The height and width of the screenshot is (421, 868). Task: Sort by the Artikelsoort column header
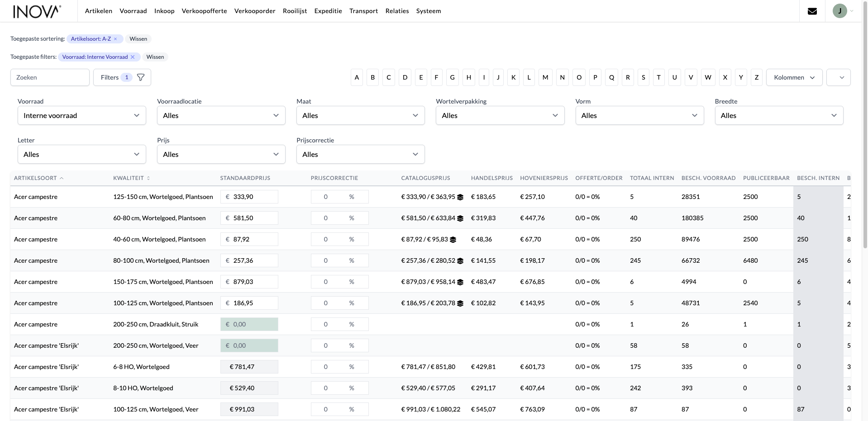tap(39, 178)
